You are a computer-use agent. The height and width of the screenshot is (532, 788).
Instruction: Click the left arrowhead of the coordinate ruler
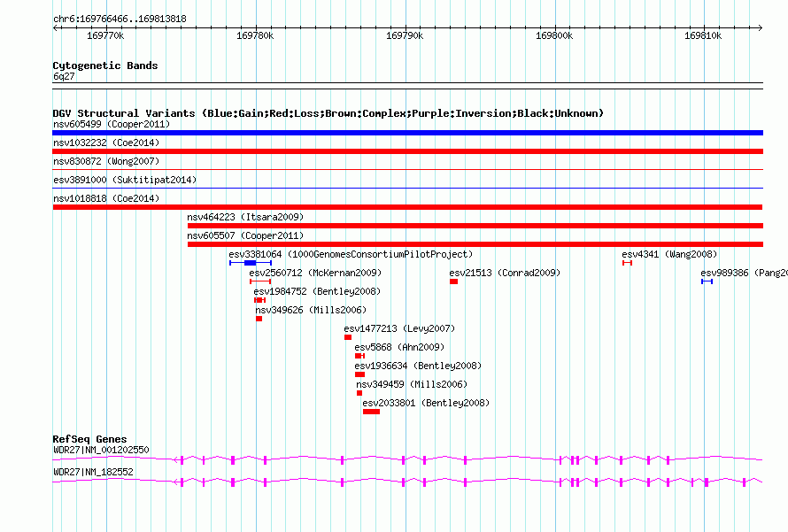pyautogui.click(x=55, y=27)
